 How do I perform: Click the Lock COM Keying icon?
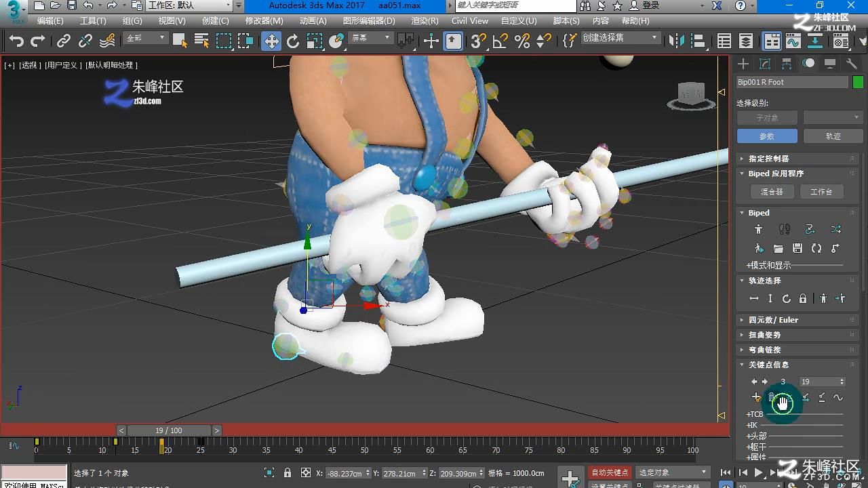[803, 299]
